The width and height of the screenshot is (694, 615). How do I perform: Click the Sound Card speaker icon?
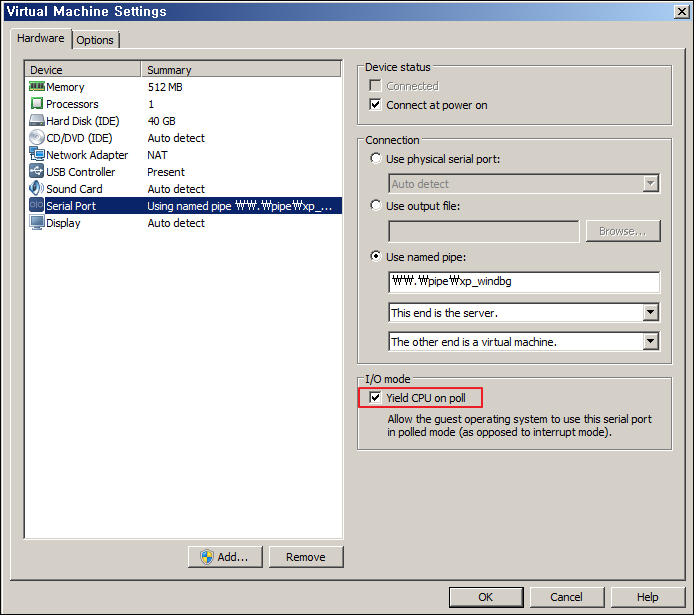[x=37, y=188]
